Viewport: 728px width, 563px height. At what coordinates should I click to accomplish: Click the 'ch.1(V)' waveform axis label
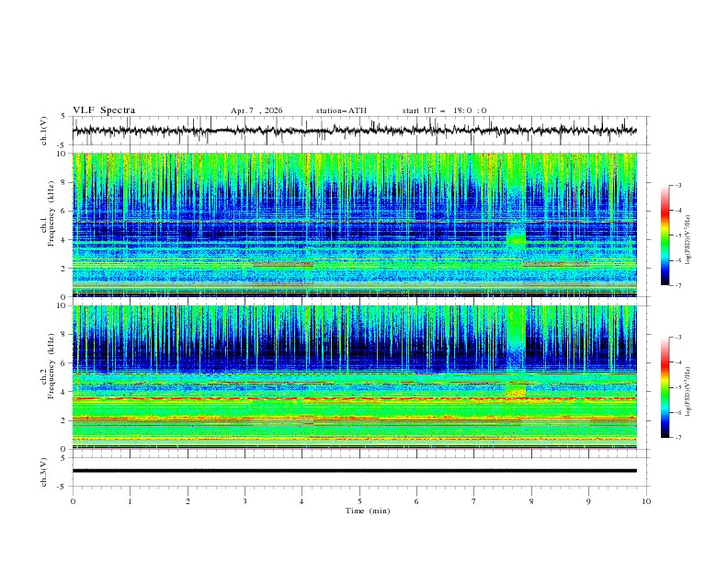pyautogui.click(x=44, y=131)
